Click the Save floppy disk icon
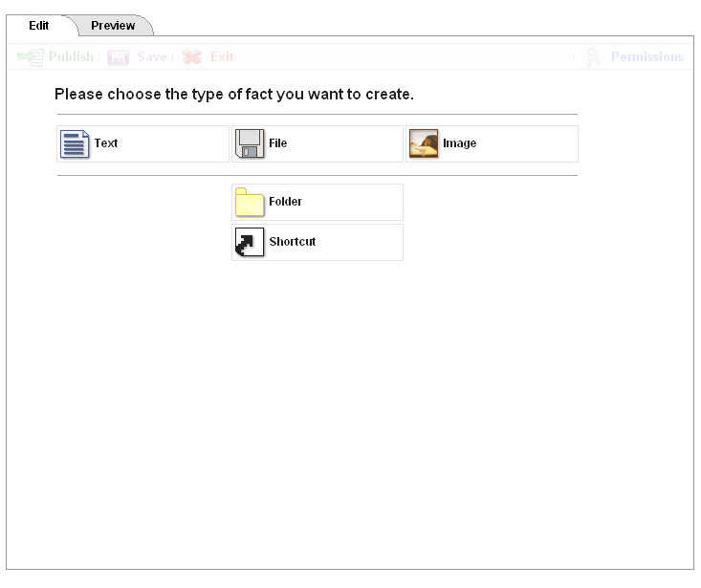Viewport: 701px width, 588px height. tap(119, 57)
